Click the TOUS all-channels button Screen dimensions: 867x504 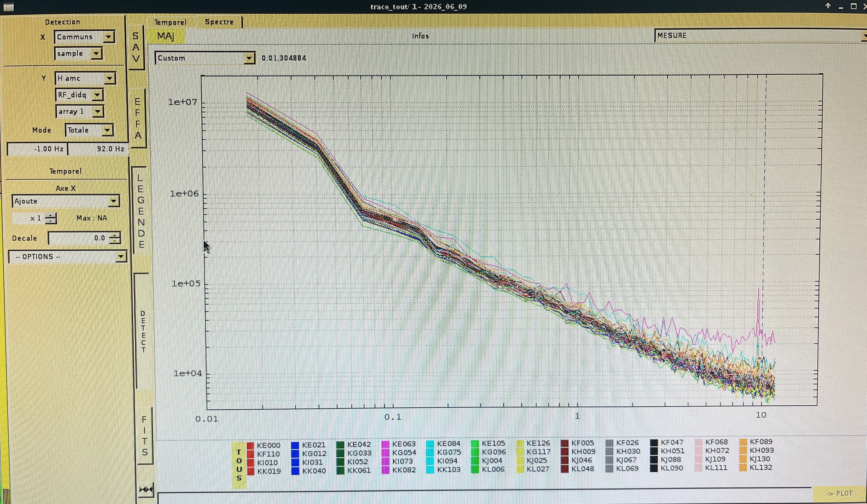coord(239,464)
